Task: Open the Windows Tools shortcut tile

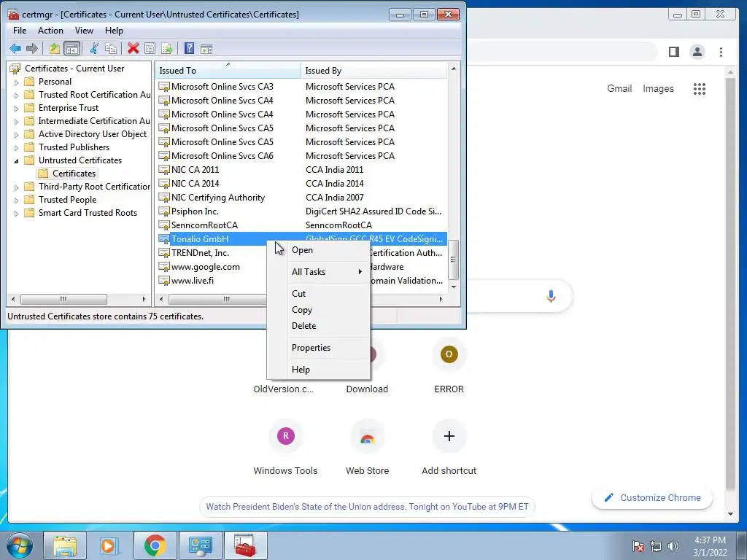Action: click(x=285, y=448)
